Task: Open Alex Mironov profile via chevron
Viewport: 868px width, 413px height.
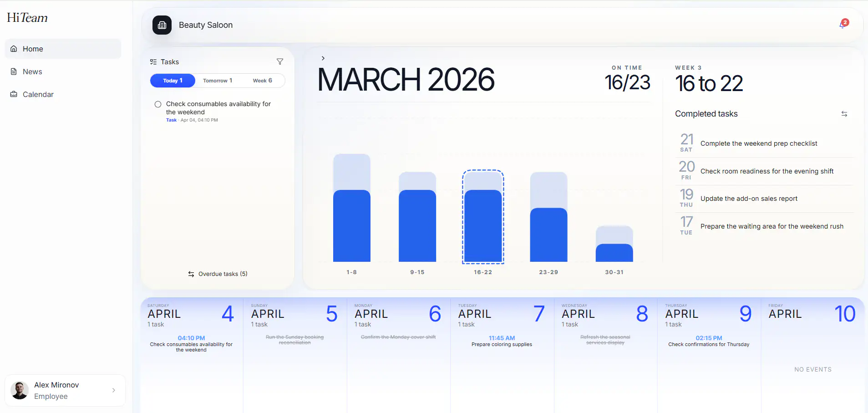Action: point(113,390)
